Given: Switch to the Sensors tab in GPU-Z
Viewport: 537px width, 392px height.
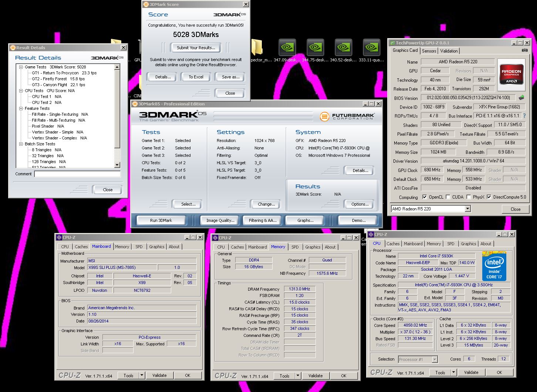Looking at the screenshot, I should [x=429, y=51].
